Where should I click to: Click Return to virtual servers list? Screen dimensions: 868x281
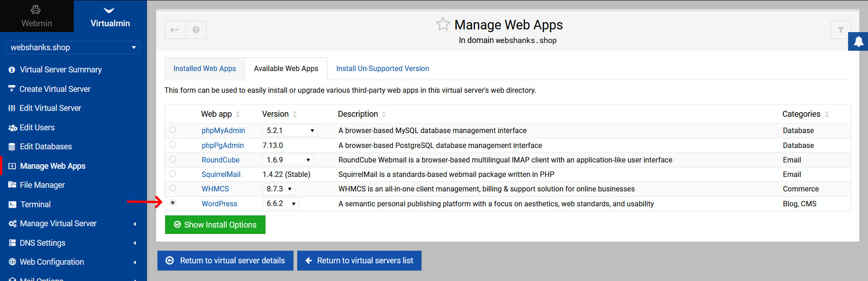tap(359, 261)
